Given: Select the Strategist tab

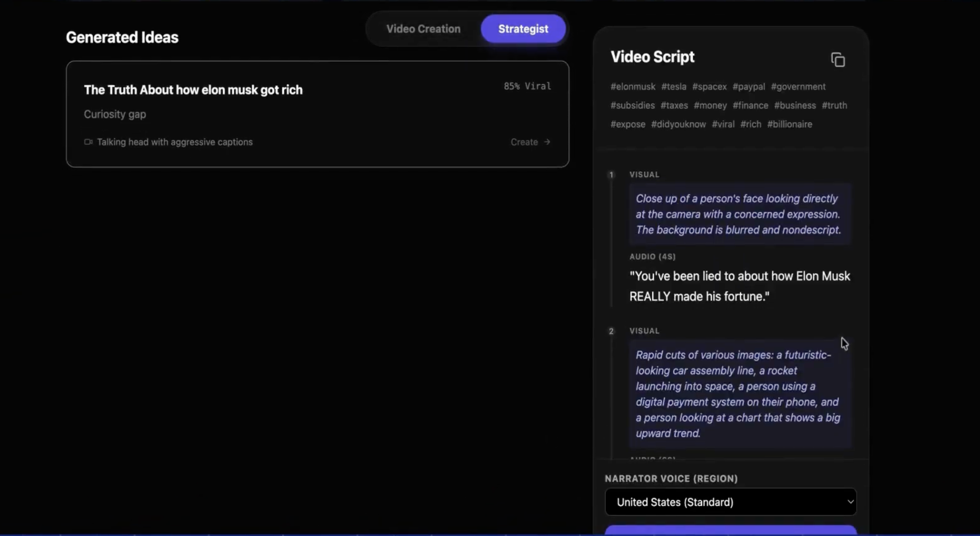Looking at the screenshot, I should (x=523, y=29).
